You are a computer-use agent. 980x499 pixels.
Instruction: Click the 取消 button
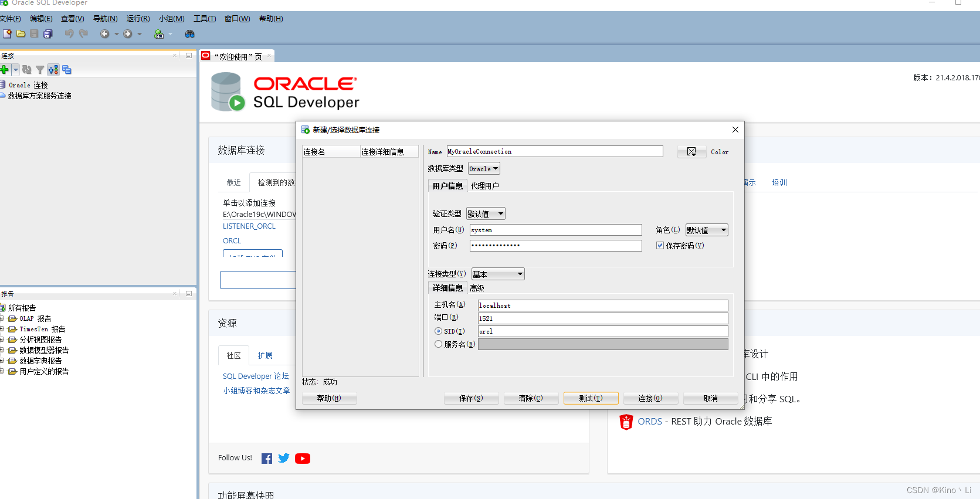(710, 398)
